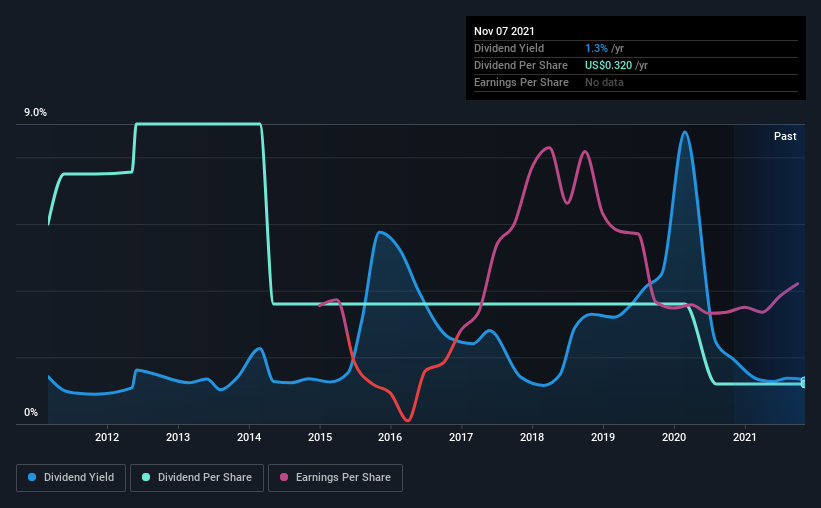This screenshot has width=821, height=508.
Task: Click the 9.0% y-axis label
Action: pyautogui.click(x=35, y=113)
